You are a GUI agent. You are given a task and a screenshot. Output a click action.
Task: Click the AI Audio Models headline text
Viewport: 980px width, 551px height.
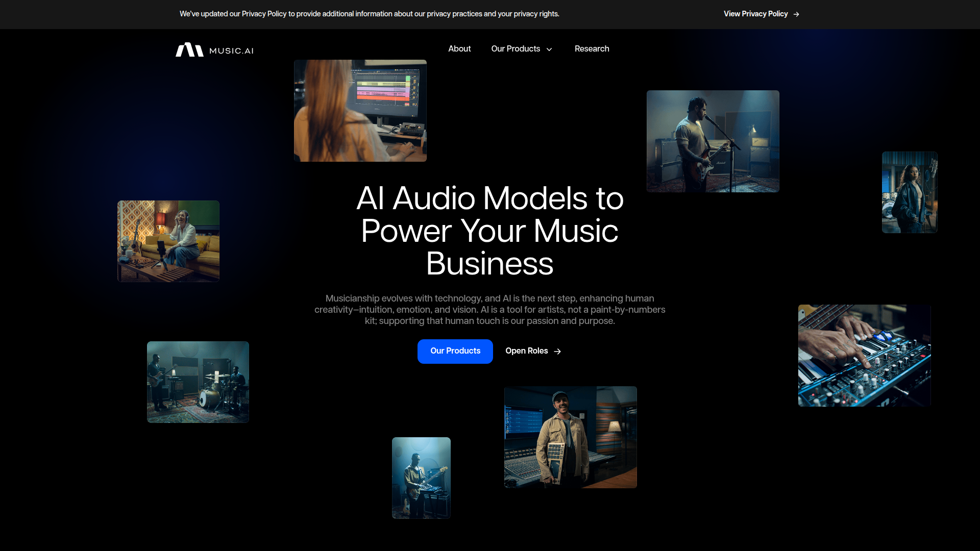pos(490,231)
